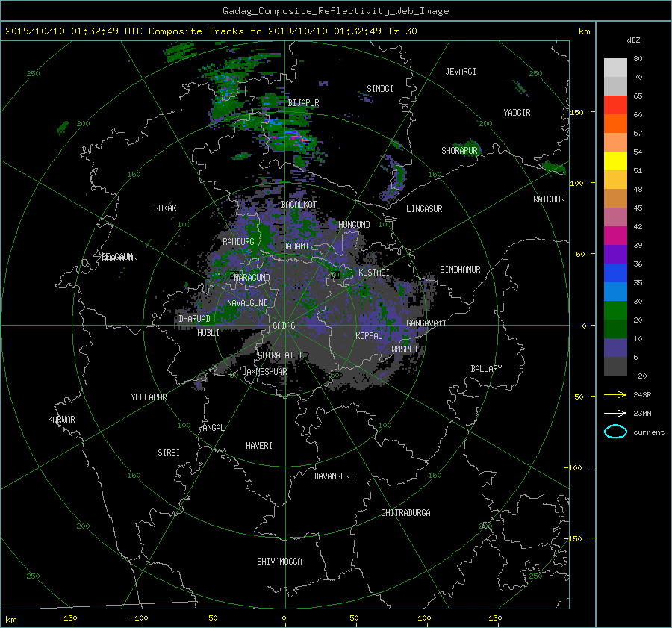
Task: Click the HANGAL city label
Action: [x=211, y=428]
